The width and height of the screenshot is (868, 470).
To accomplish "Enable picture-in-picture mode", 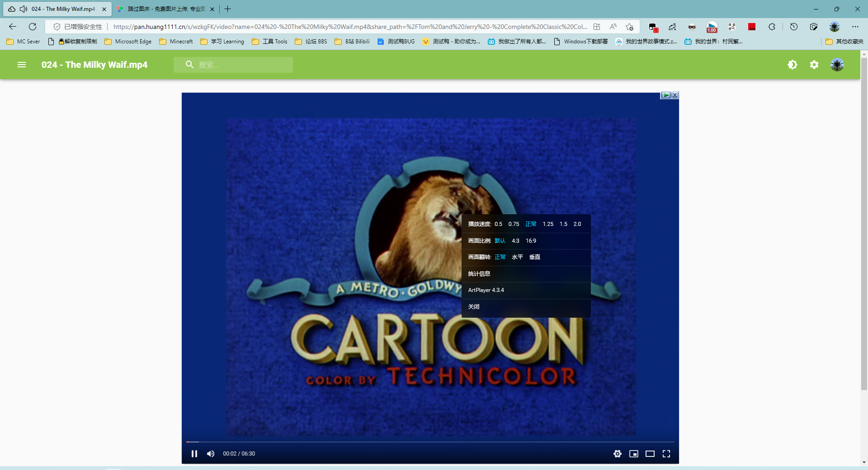I will point(634,454).
